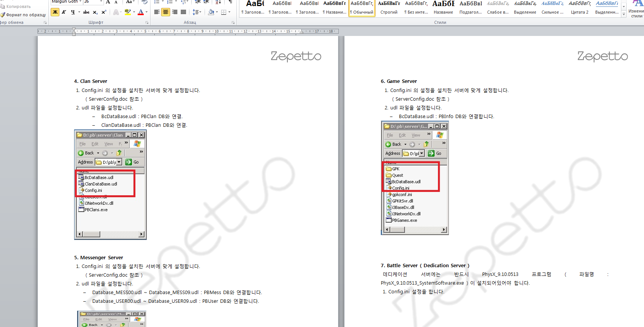The width and height of the screenshot is (644, 327).
Task: Click the line "ClanDataBase.udl : PBClan DB와 연결."
Action: coord(144,125)
